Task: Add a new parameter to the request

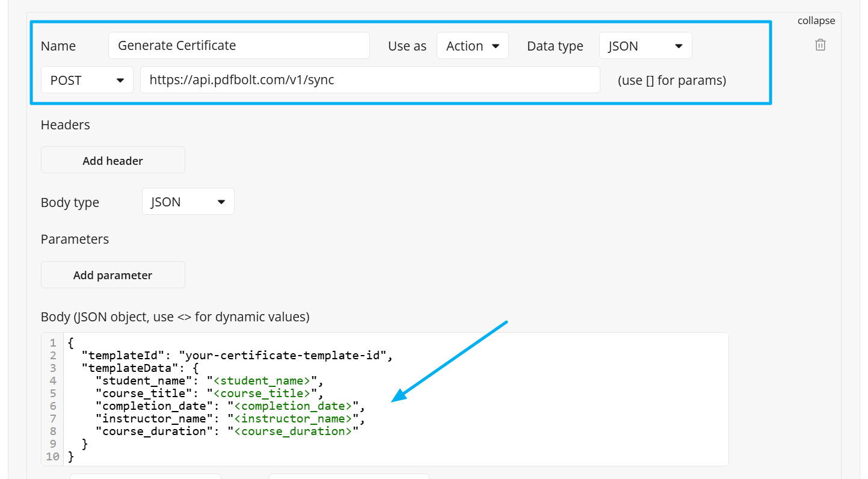Action: tap(112, 274)
